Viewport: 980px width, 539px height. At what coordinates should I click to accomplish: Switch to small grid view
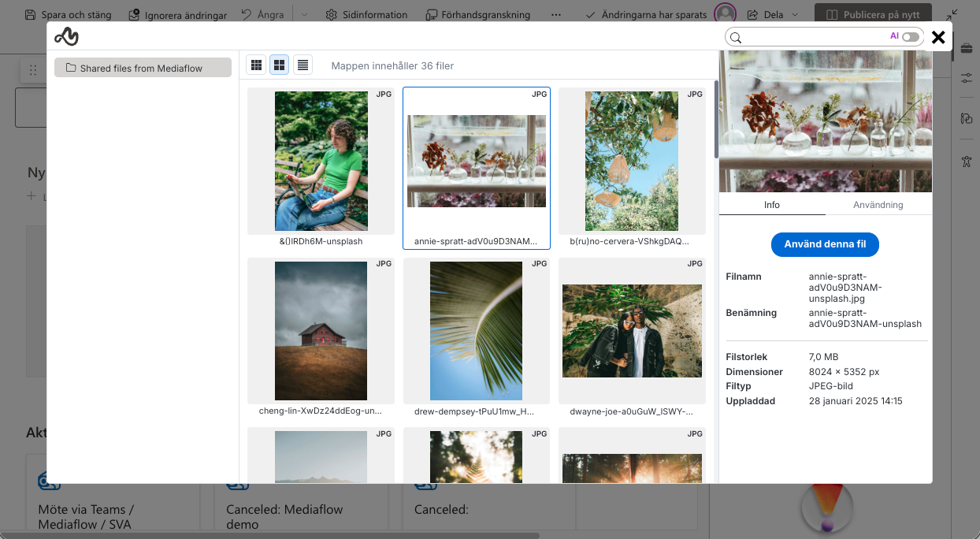point(256,65)
